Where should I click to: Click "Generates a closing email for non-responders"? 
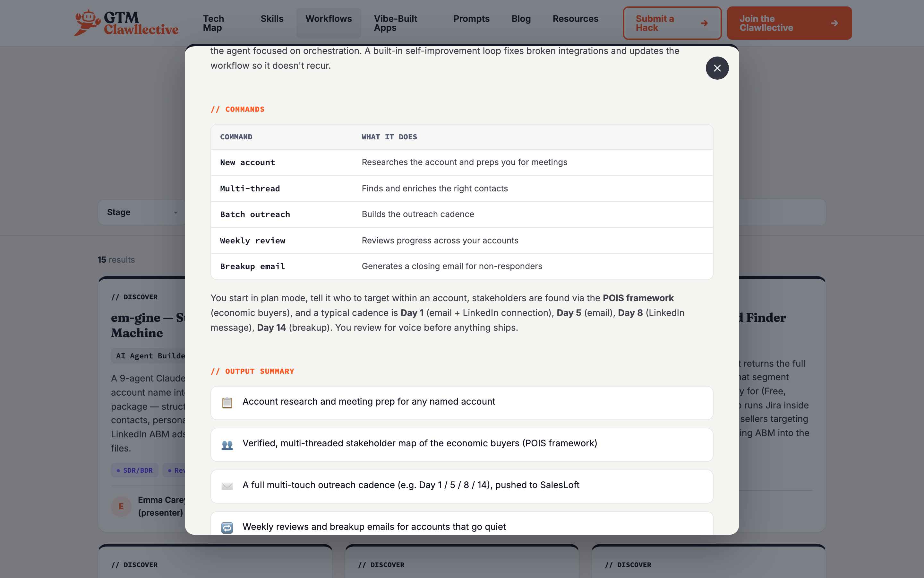(x=452, y=266)
